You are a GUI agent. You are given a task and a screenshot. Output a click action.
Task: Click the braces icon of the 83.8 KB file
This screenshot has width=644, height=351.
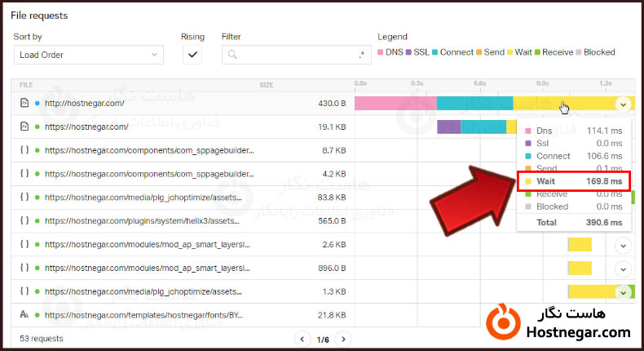click(x=24, y=197)
